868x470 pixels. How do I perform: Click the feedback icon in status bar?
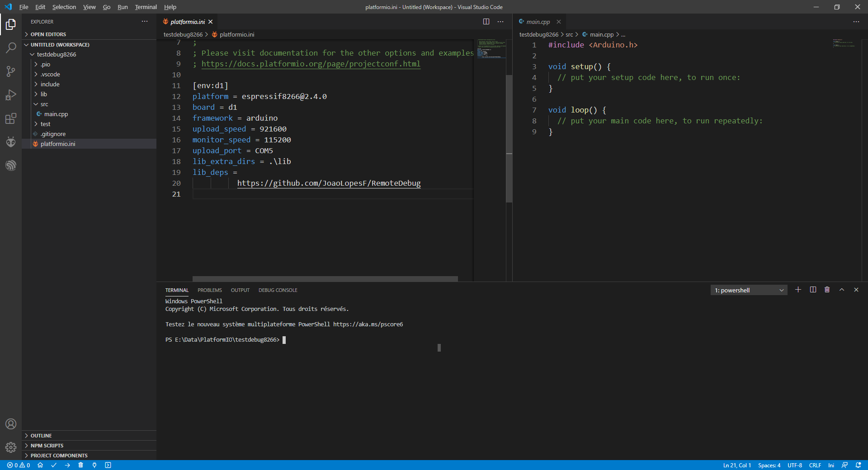pos(844,465)
